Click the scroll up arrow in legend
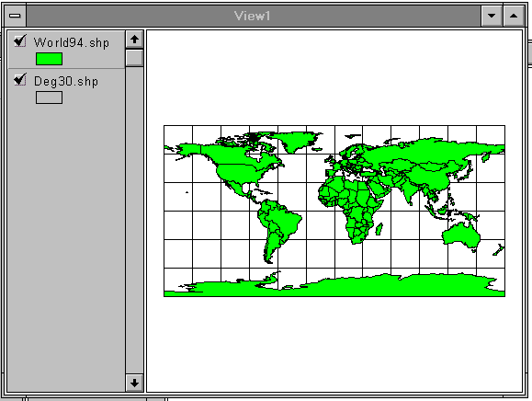The image size is (532, 401). point(134,40)
